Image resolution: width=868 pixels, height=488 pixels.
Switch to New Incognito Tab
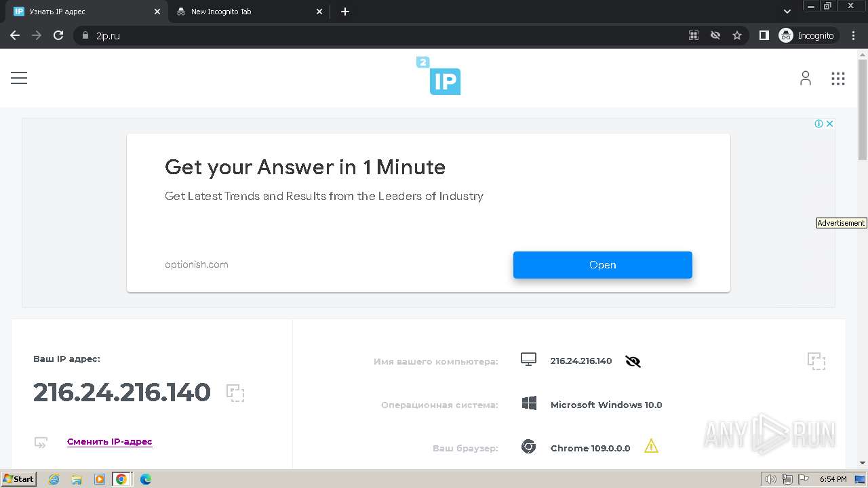[x=248, y=12]
